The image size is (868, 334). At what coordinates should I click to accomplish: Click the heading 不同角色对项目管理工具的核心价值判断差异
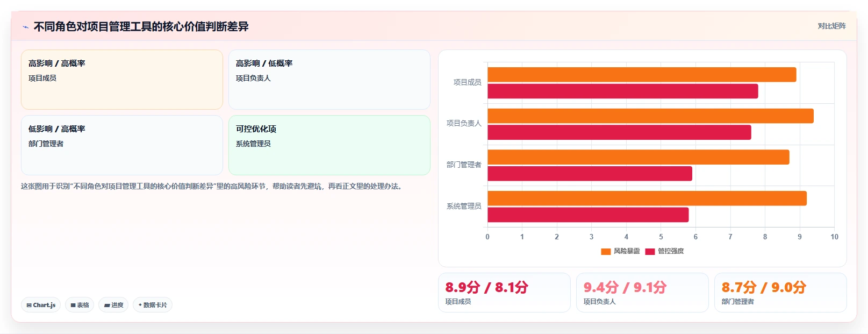click(141, 26)
